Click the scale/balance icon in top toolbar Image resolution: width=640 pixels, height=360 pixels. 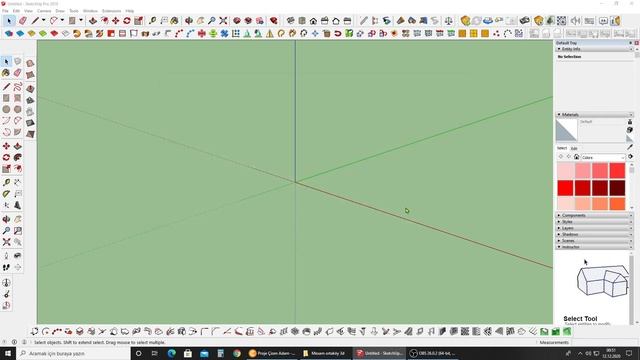[x=449, y=20]
